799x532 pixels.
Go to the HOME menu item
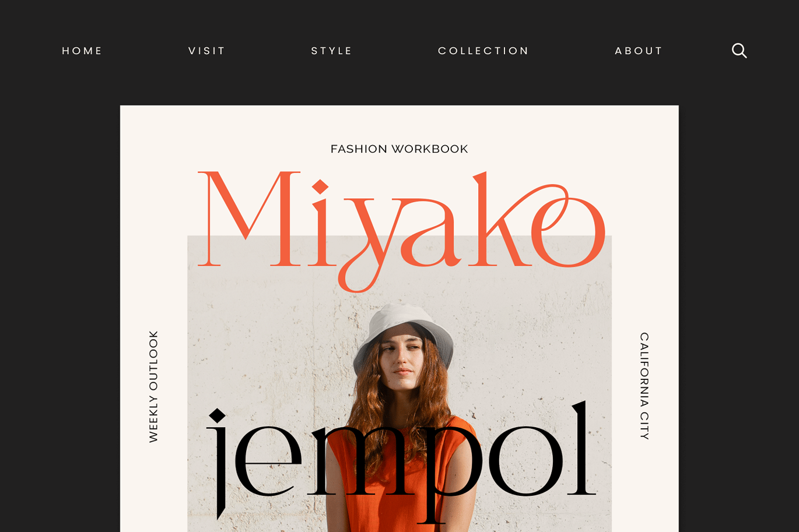[82, 51]
